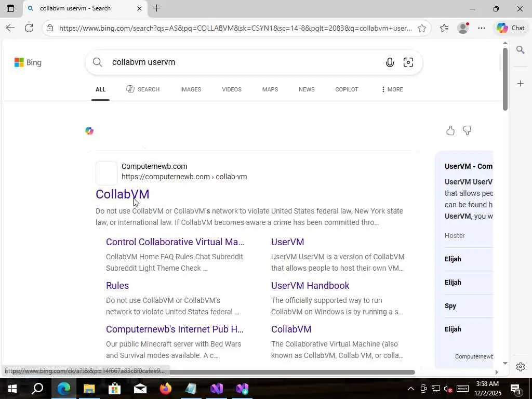Image resolution: width=532 pixels, height=399 pixels.
Task: Open the tab actions menu icon
Action: (10, 8)
